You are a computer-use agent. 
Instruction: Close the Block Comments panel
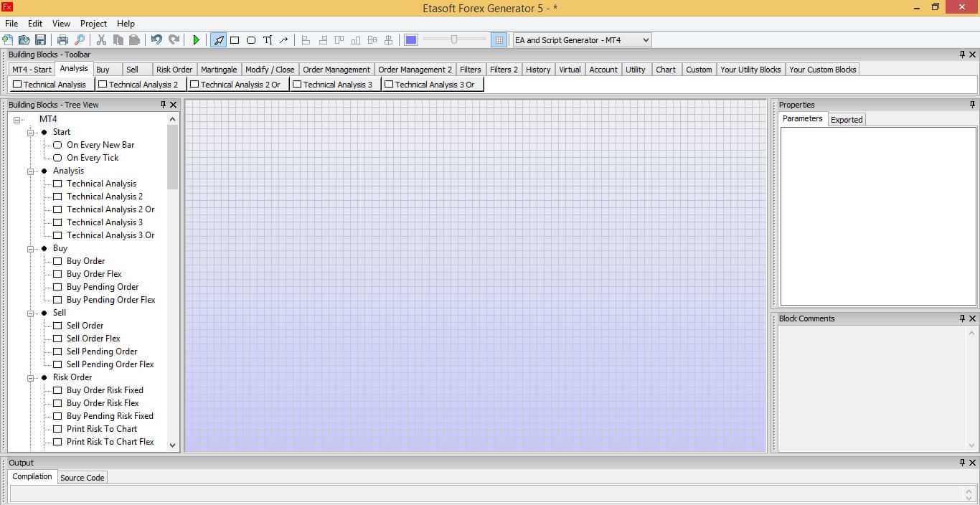pyautogui.click(x=973, y=318)
